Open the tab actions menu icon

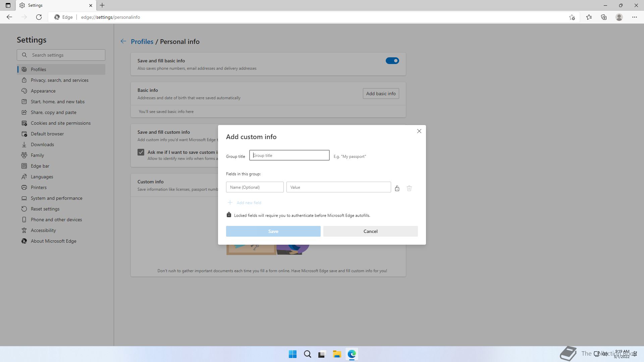[x=8, y=5]
